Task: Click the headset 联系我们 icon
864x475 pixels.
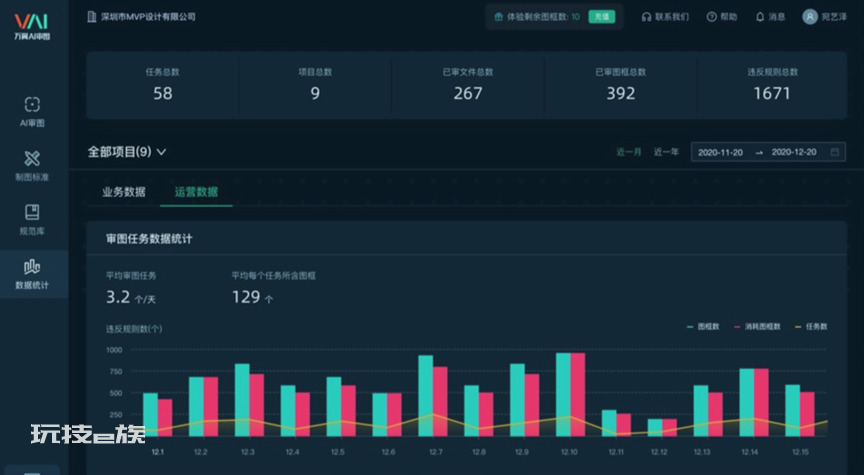Action: (x=646, y=17)
